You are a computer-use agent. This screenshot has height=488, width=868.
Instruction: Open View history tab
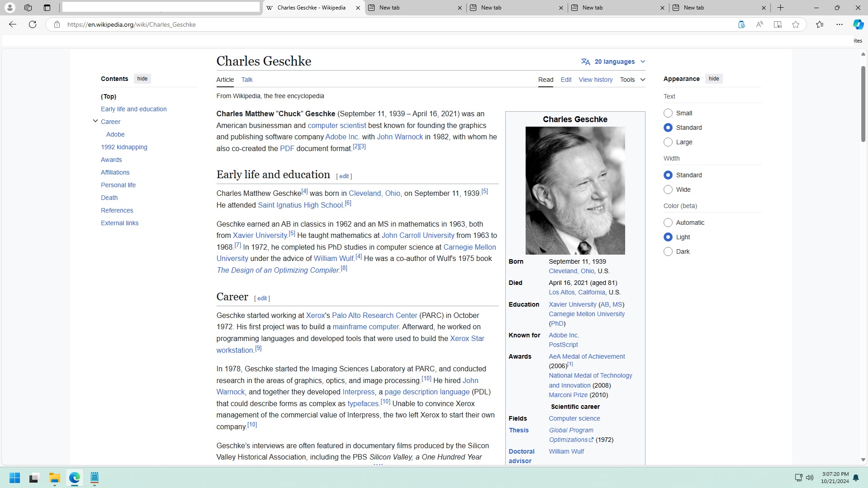click(x=595, y=80)
